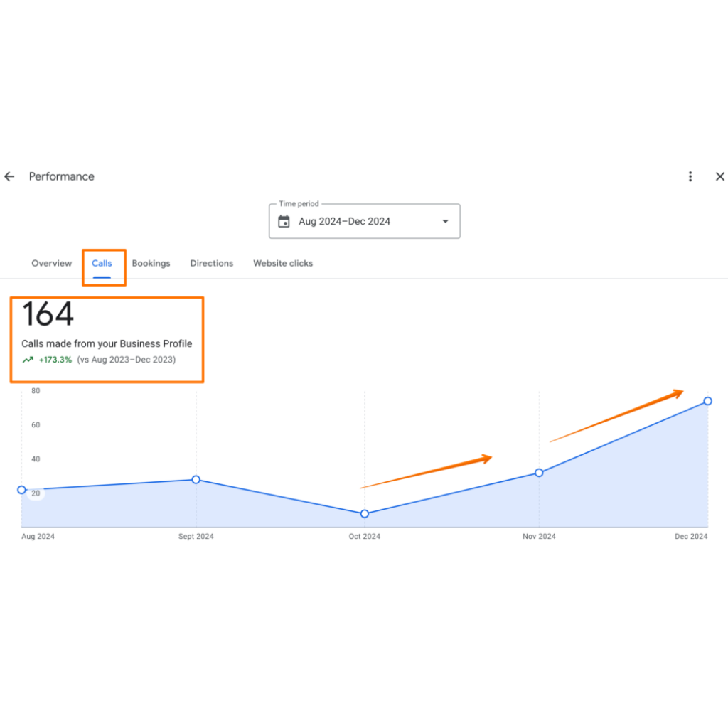This screenshot has height=728, width=728.
Task: Click the Dec 2024 peak data point
Action: pos(707,401)
